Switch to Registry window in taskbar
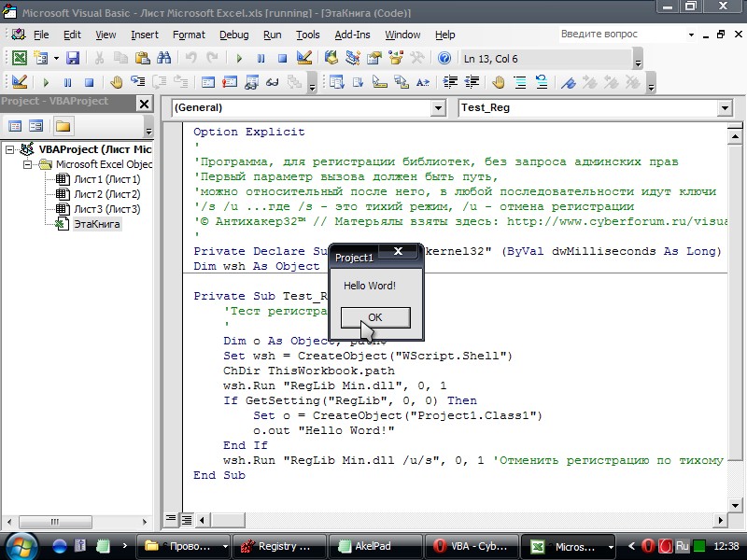Viewport: 747px width, 560px height. pyautogui.click(x=279, y=546)
